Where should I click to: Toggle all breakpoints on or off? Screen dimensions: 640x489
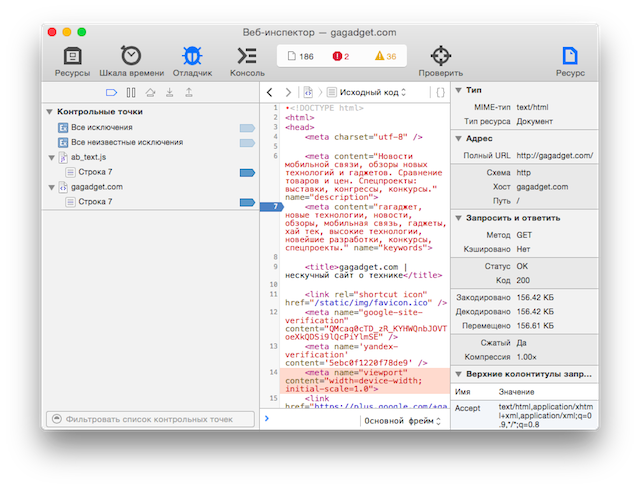pyautogui.click(x=111, y=93)
